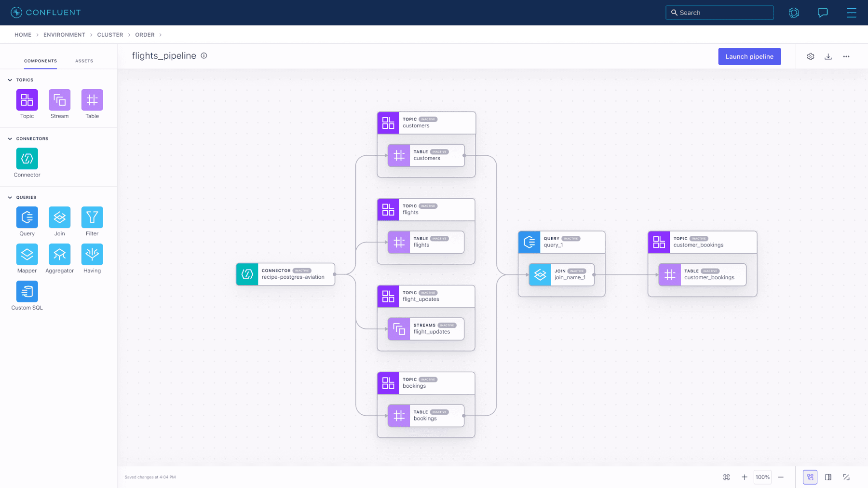Pick the Having component icon

click(92, 254)
